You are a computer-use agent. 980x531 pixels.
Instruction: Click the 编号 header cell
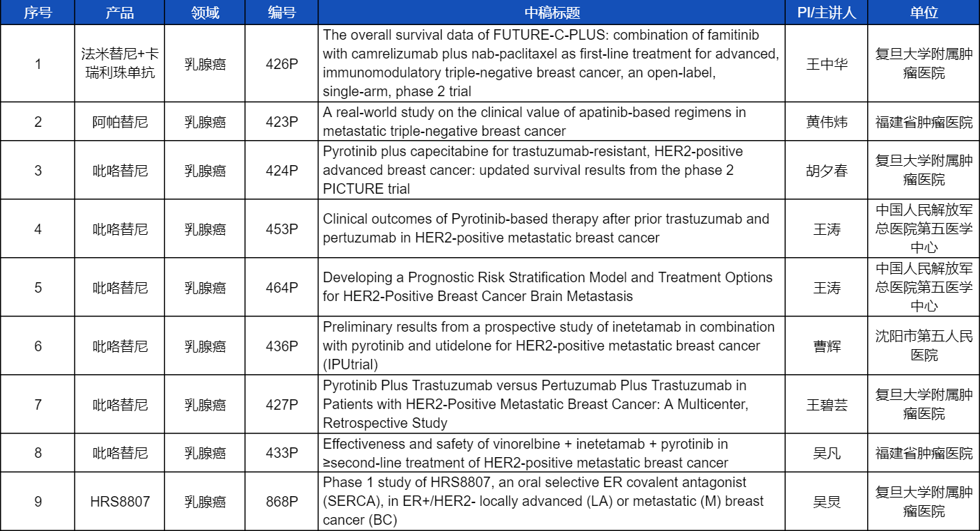[281, 13]
